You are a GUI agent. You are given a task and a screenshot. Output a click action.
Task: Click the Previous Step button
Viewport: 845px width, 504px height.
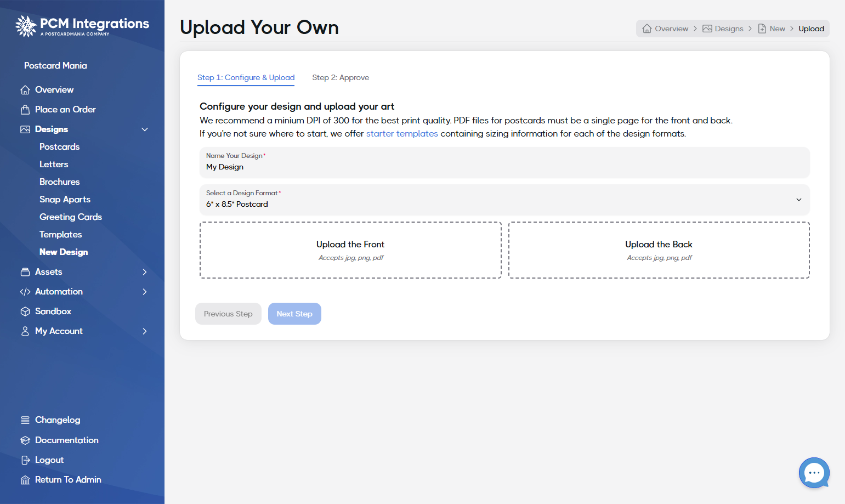[x=228, y=314]
